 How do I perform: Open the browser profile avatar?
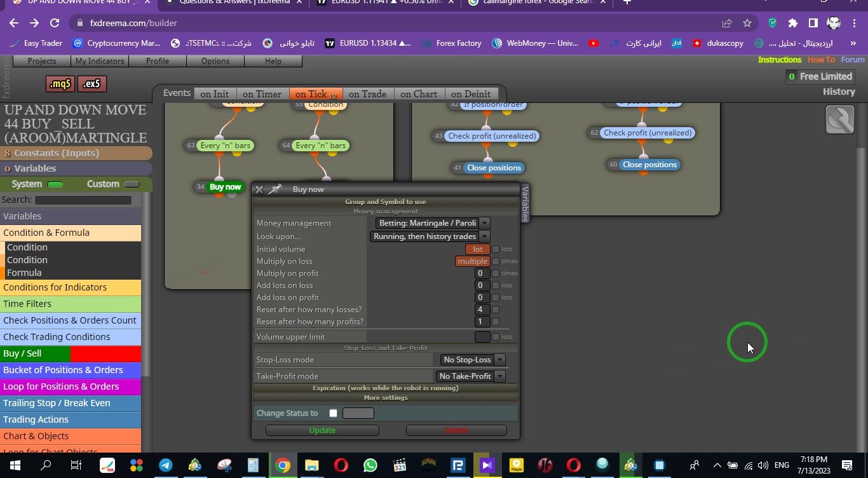click(834, 23)
